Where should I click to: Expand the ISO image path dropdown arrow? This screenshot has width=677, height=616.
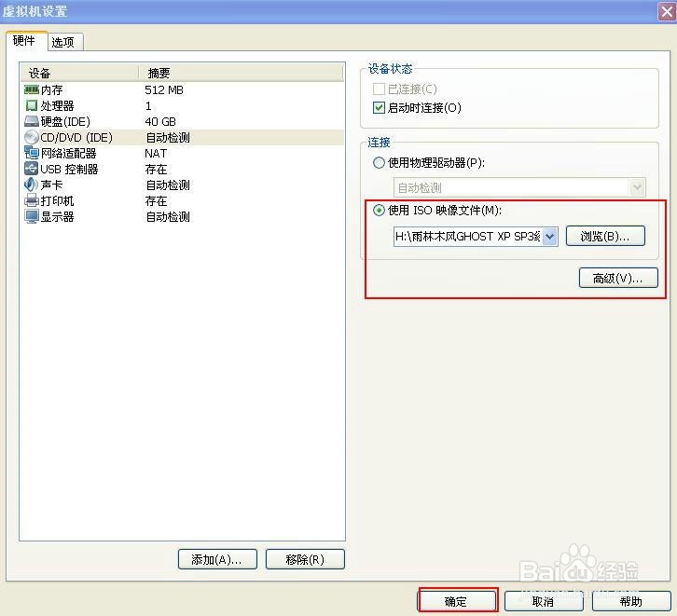click(x=549, y=237)
